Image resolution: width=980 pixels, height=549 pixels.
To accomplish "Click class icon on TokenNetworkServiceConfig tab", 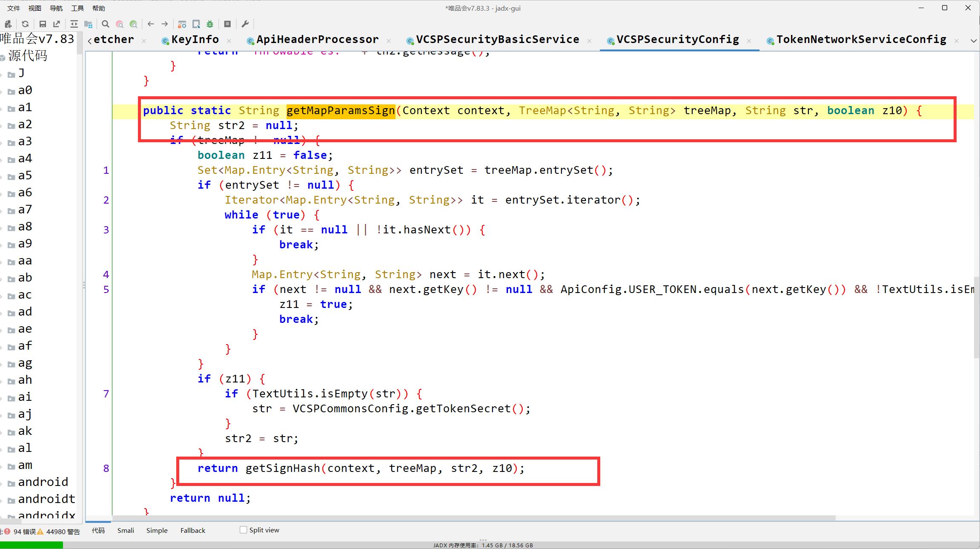I will pyautogui.click(x=770, y=40).
